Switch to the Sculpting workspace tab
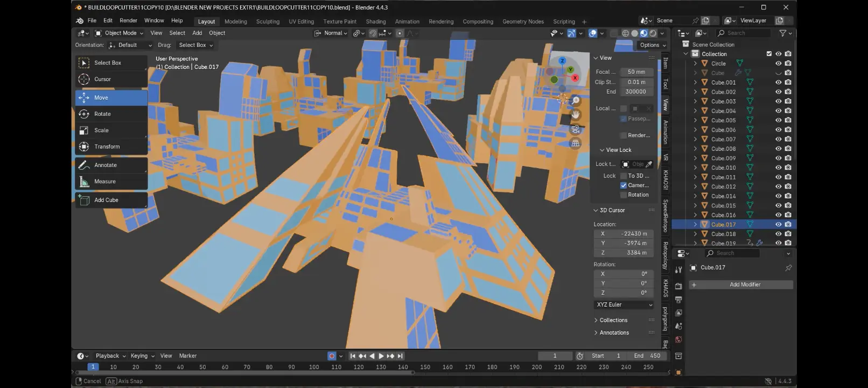This screenshot has width=868, height=388. (x=268, y=22)
